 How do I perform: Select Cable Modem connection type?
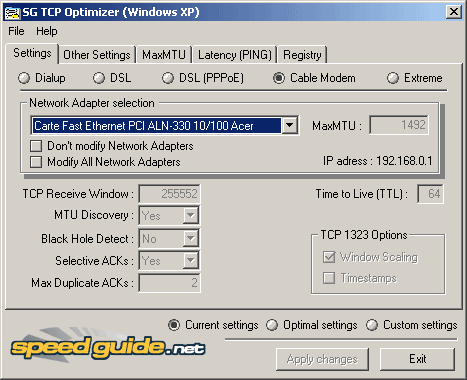(314, 78)
